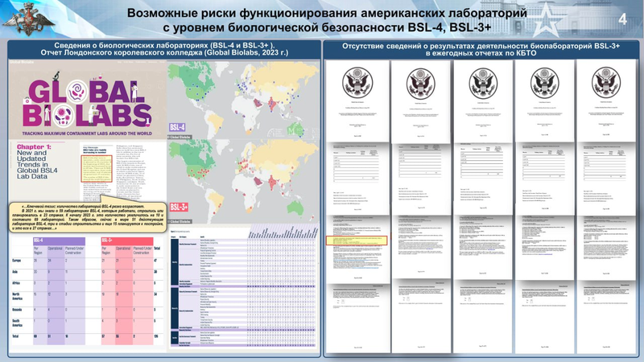Click the US seal on the second report

[421, 84]
